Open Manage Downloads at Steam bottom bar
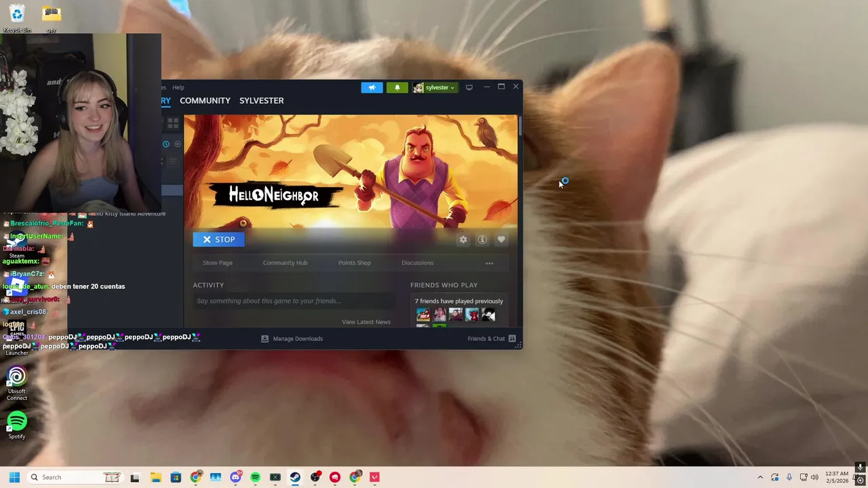The image size is (868, 488). click(x=292, y=339)
